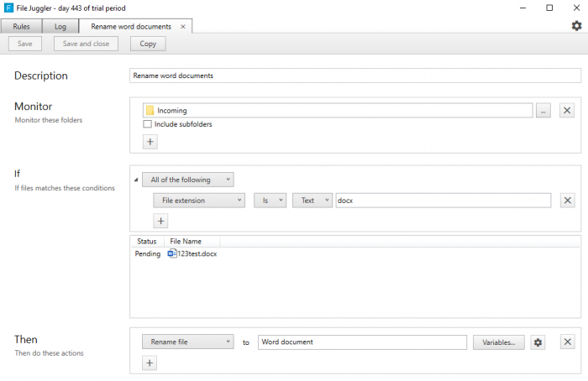The image size is (588, 381).
Task: Switch to the Log tab
Action: pos(60,27)
